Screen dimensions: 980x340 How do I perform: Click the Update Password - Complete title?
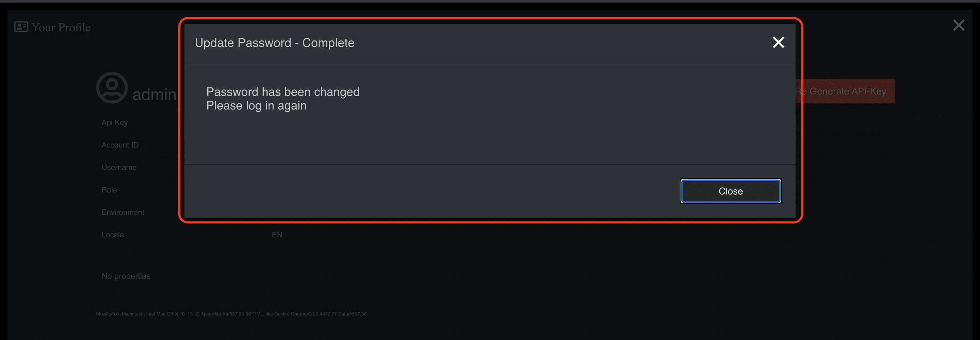(274, 42)
